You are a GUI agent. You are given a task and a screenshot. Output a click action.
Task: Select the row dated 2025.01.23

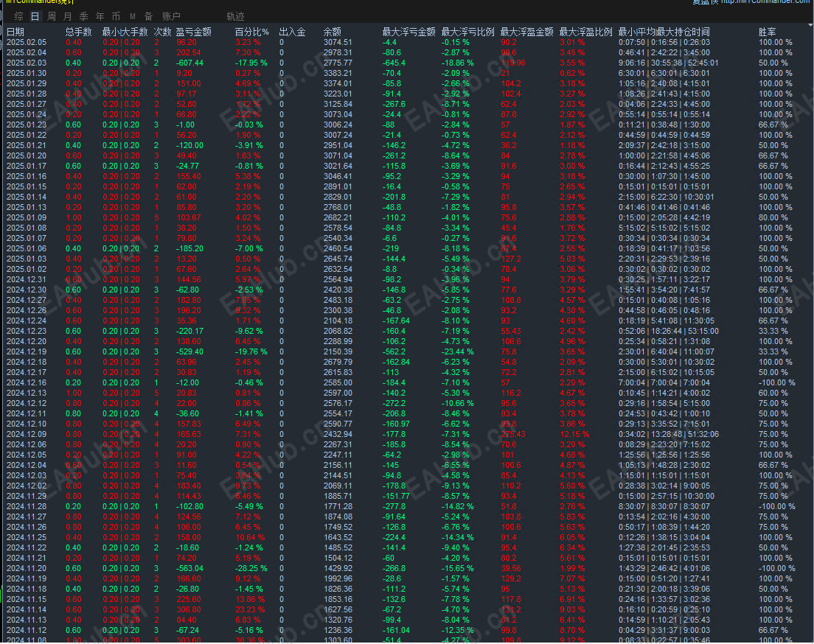[407, 125]
